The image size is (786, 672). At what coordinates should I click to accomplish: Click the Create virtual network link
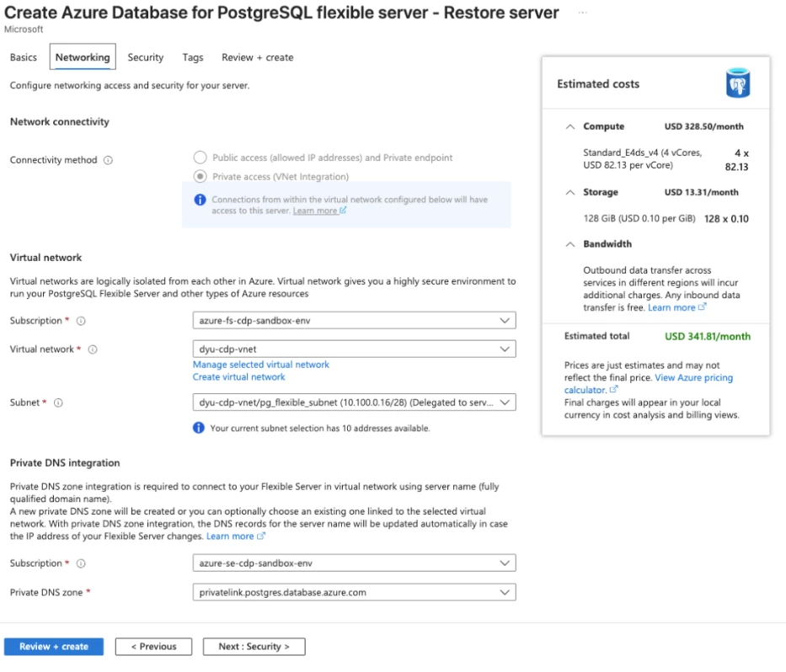238,377
